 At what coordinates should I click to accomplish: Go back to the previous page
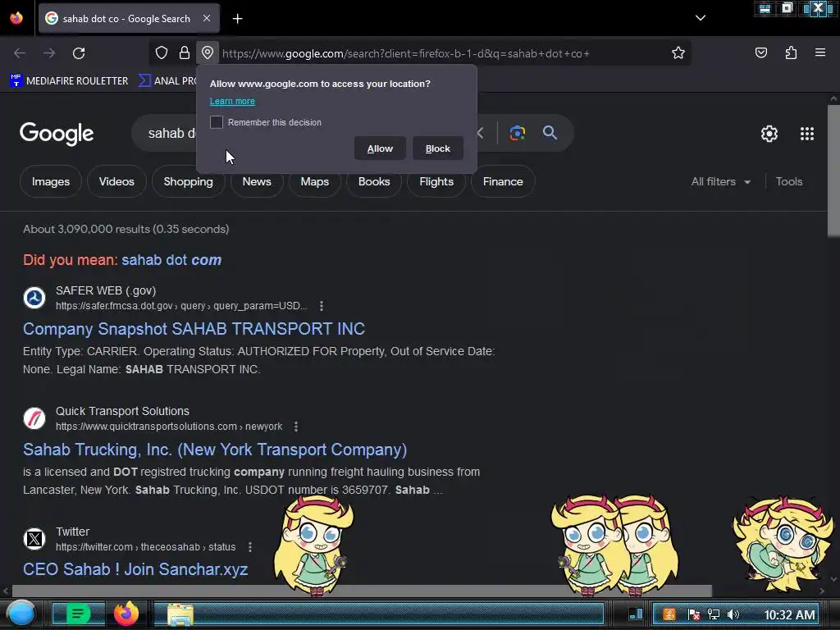coord(20,53)
